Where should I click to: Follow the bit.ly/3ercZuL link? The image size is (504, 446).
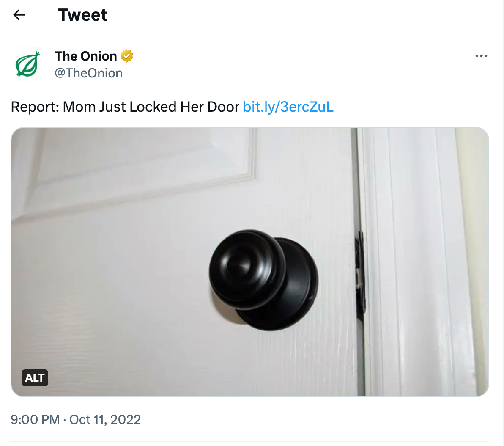288,107
